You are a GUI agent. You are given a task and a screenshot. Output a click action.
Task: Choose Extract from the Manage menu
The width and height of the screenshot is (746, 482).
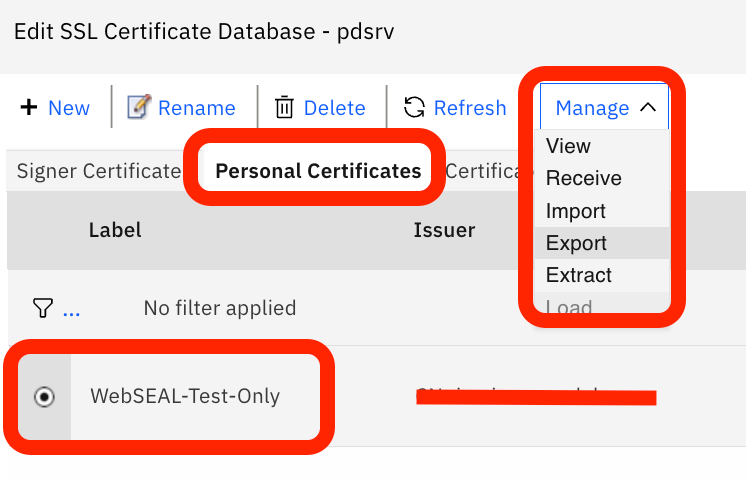click(x=578, y=275)
